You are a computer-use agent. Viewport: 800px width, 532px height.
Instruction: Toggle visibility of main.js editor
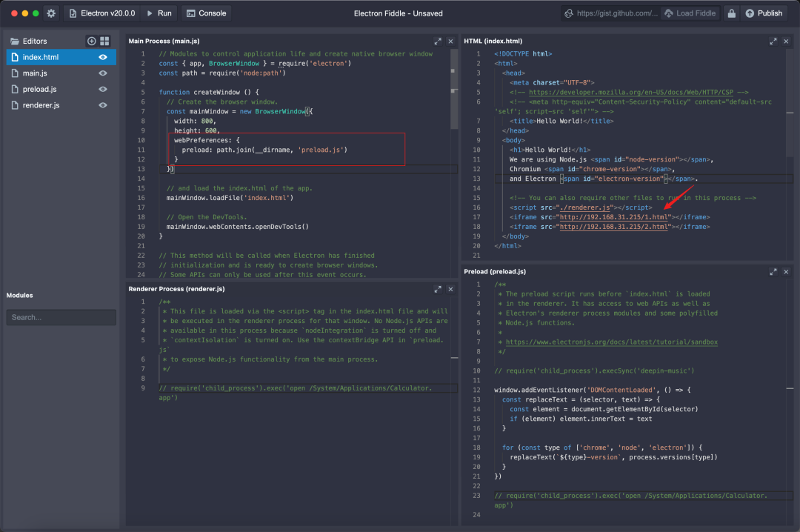[102, 73]
